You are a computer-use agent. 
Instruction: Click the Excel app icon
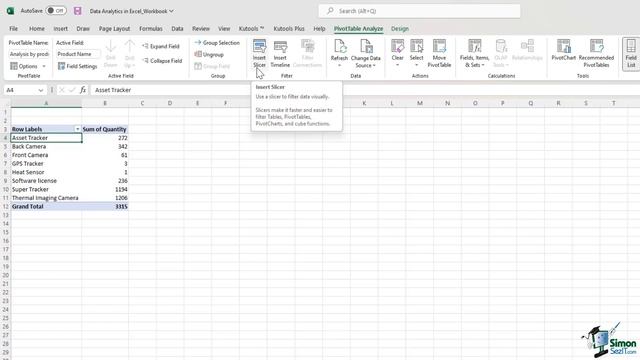point(10,11)
